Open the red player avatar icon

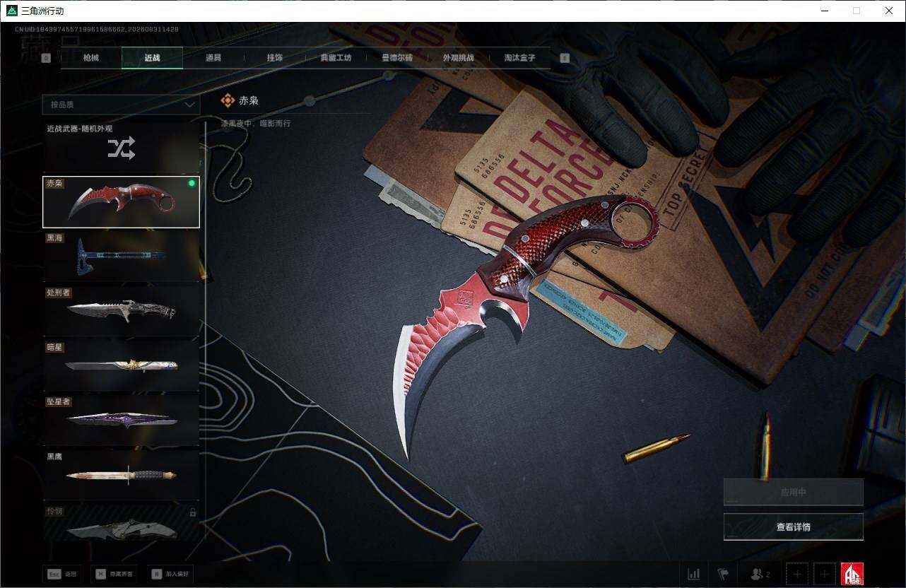pos(852,574)
